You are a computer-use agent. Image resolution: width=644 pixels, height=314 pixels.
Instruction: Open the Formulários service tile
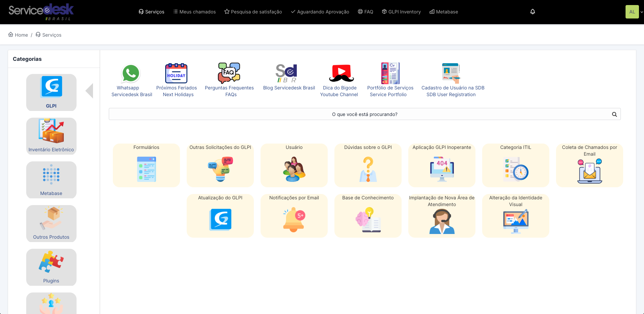pos(146,165)
